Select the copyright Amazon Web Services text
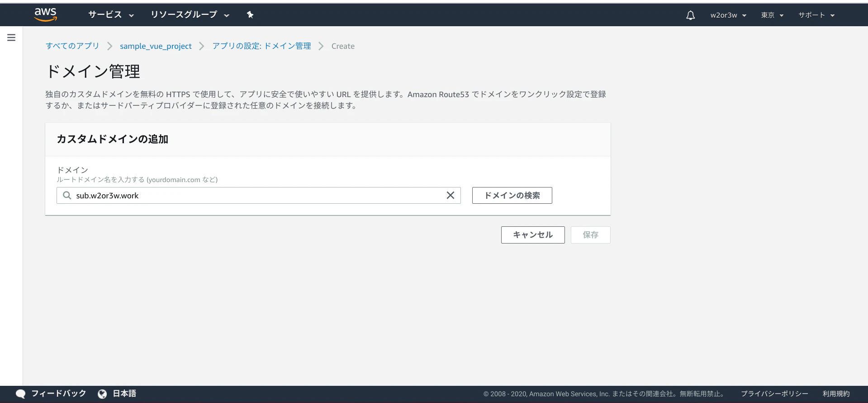The image size is (868, 403). pos(604,394)
